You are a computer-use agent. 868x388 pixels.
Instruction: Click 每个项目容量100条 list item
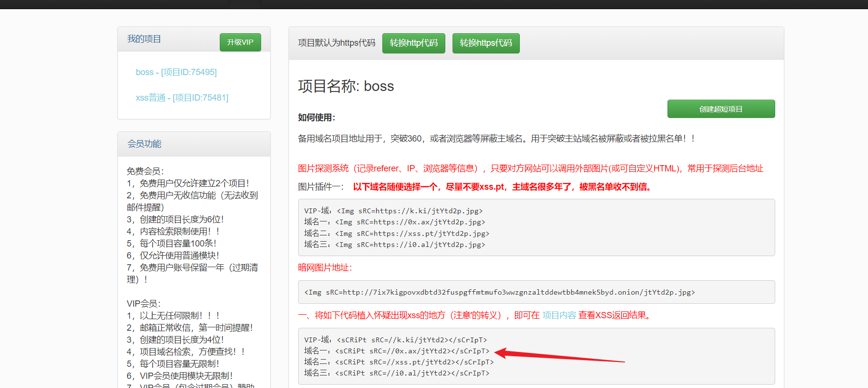pos(172,244)
